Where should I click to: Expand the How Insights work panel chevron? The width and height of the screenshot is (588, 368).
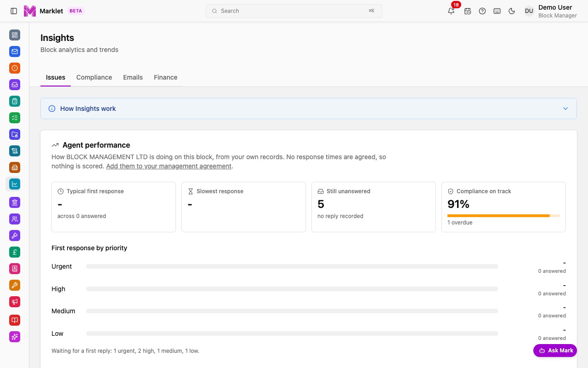click(565, 109)
